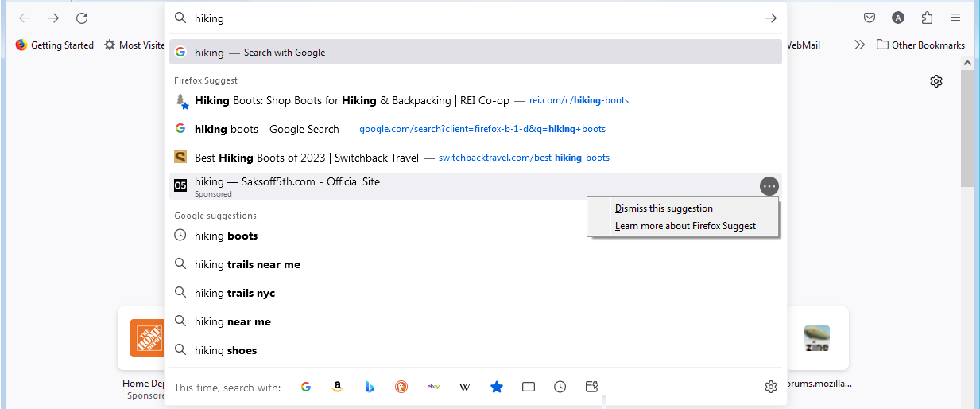Screen dimensions: 980x409
Task: Reload the current page
Action: [x=82, y=18]
